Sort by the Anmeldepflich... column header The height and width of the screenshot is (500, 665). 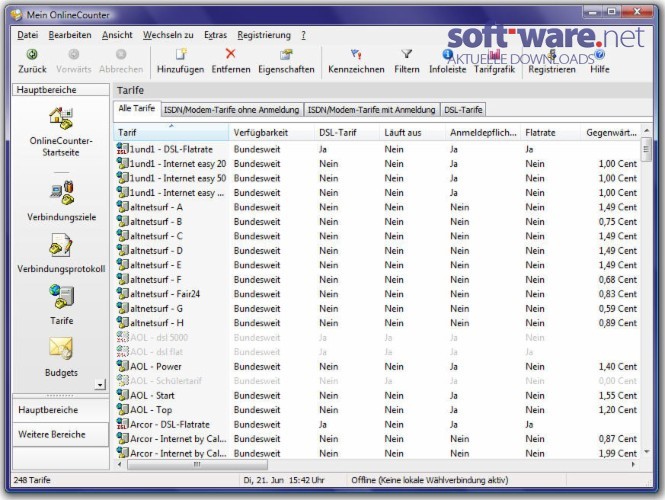(x=483, y=132)
